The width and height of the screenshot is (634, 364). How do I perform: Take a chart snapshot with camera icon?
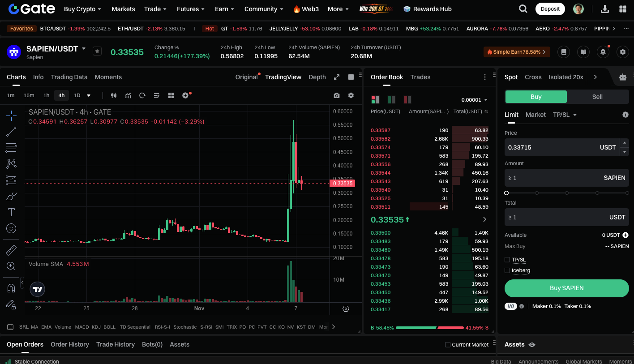pyautogui.click(x=337, y=95)
